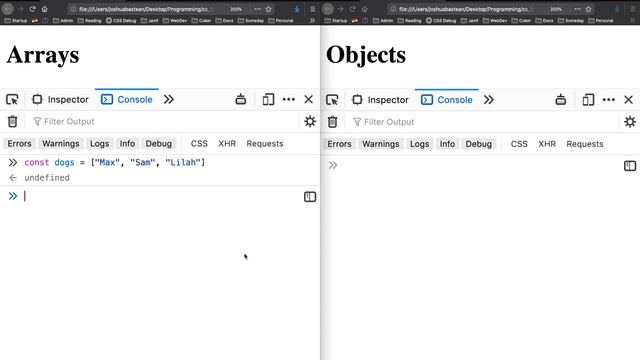
Task: Select iframe picker icon in Objects devtools
Action: (561, 100)
